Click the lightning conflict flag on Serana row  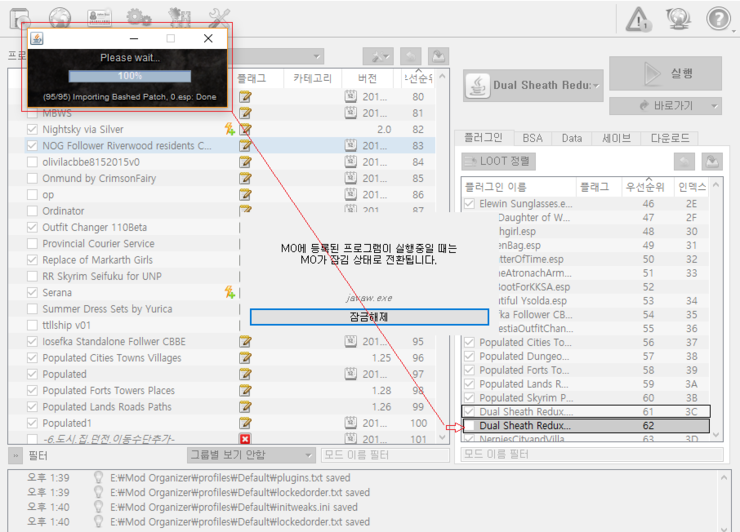pos(230,292)
